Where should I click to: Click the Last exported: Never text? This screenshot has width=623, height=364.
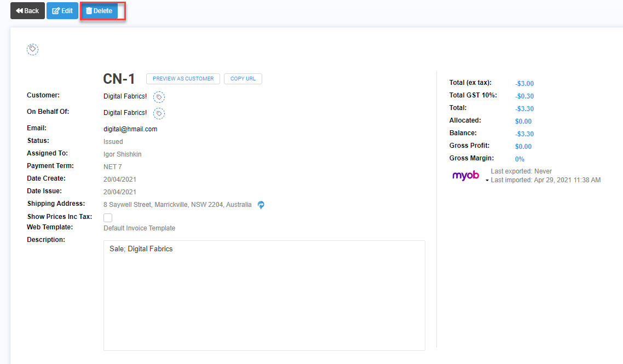tap(521, 171)
